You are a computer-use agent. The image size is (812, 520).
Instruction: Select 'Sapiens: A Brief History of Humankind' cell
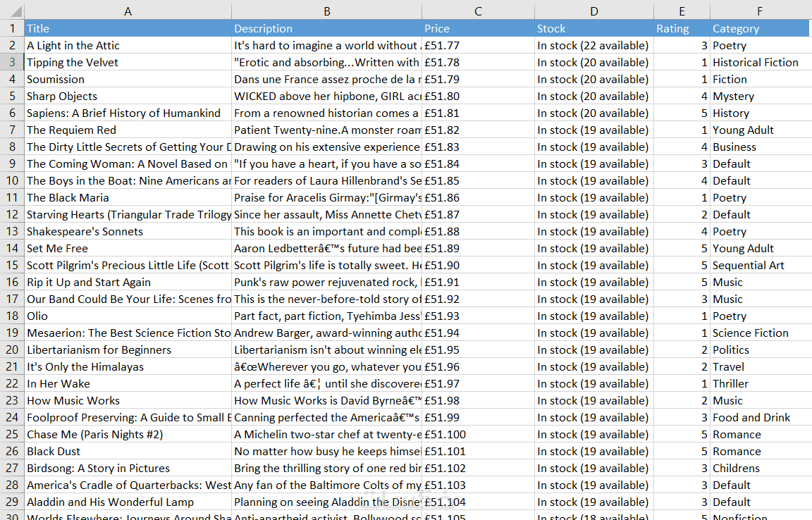point(128,113)
